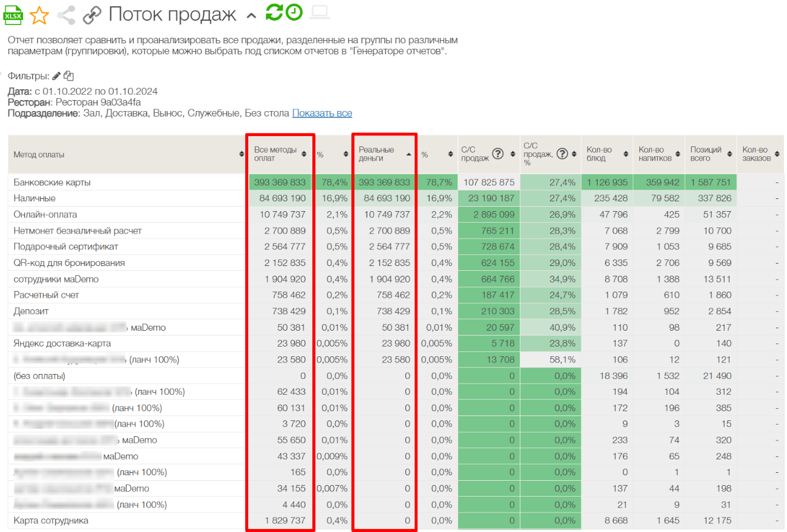Copy report link via chain icon

pos(92,15)
